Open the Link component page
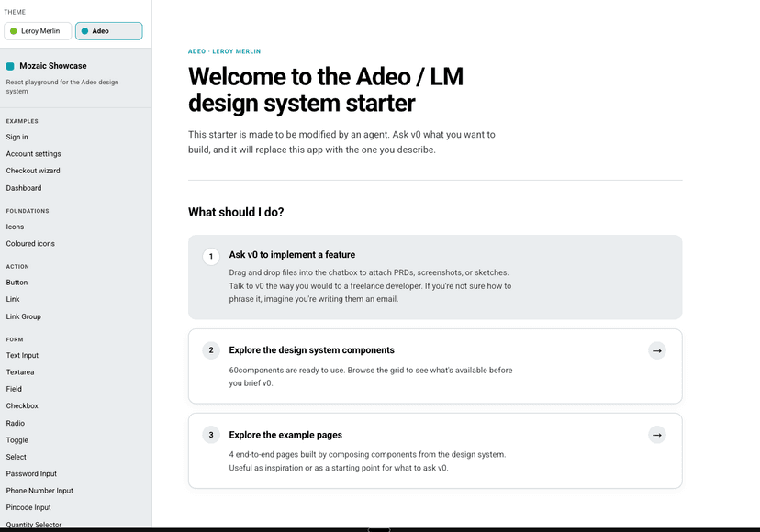760x532 pixels. (13, 299)
